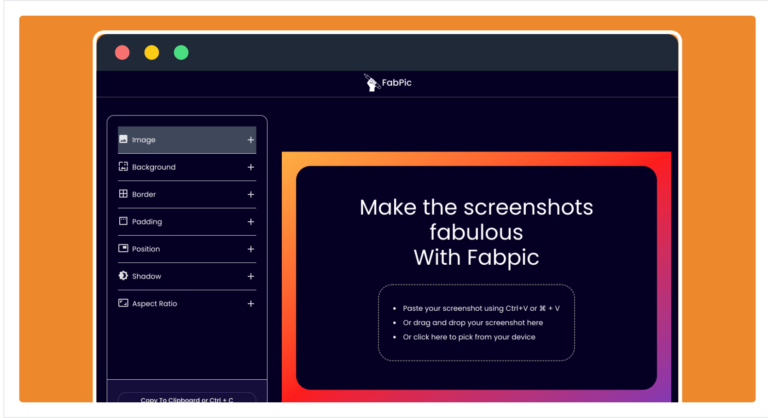
Task: Expand the Background section plus sign
Action: [251, 167]
